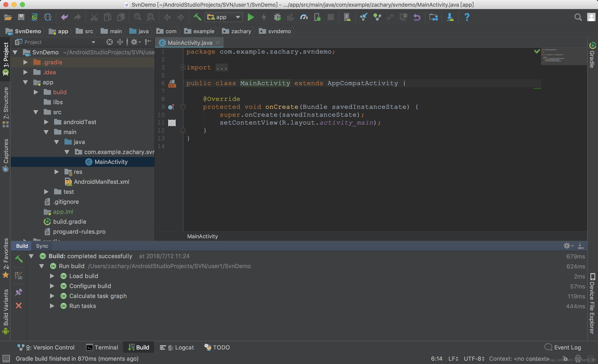Click the Collapse All icon in Project panel

click(x=120, y=42)
